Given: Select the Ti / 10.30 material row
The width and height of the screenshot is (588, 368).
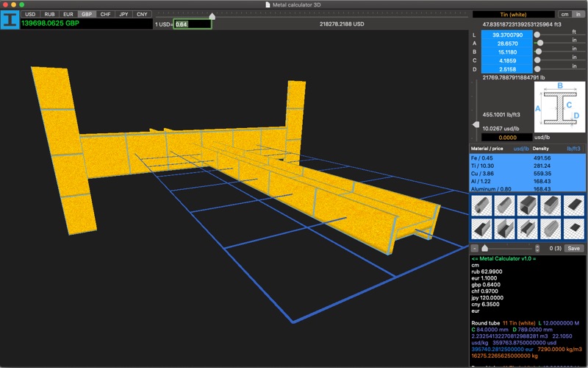Looking at the screenshot, I should 527,166.
